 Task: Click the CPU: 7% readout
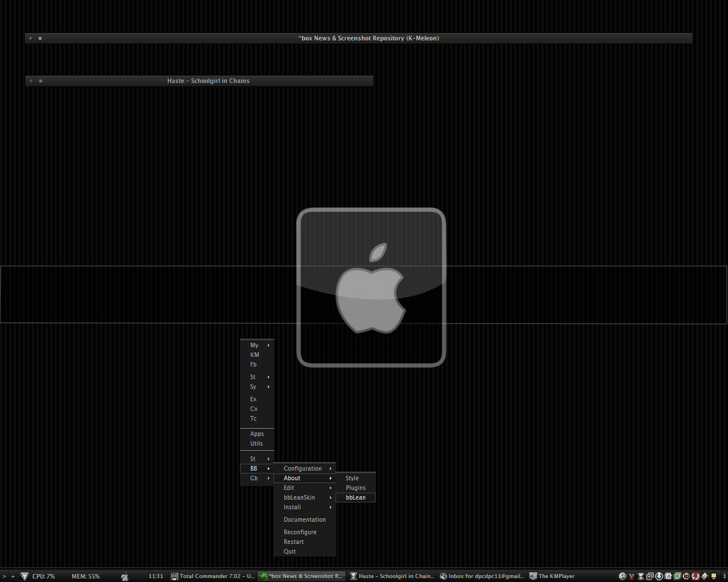click(44, 576)
